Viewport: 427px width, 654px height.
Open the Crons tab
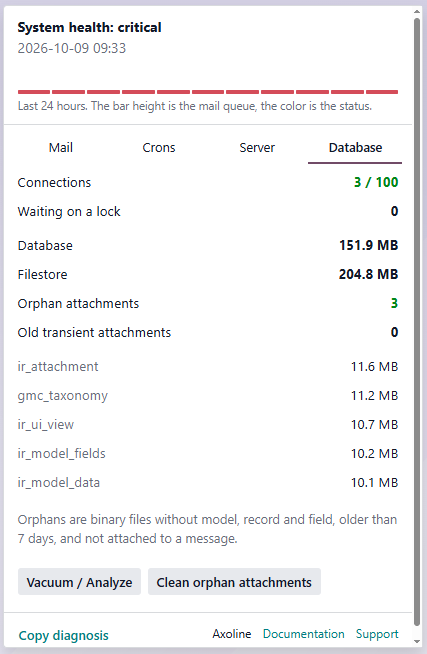(x=159, y=148)
